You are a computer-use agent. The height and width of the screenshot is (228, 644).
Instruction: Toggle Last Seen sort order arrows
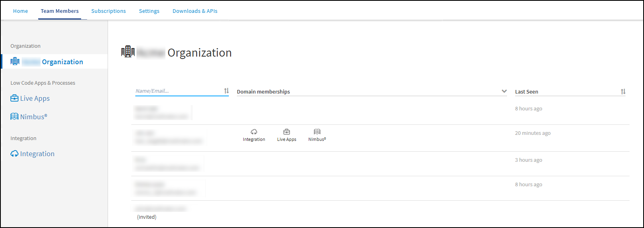pos(623,92)
